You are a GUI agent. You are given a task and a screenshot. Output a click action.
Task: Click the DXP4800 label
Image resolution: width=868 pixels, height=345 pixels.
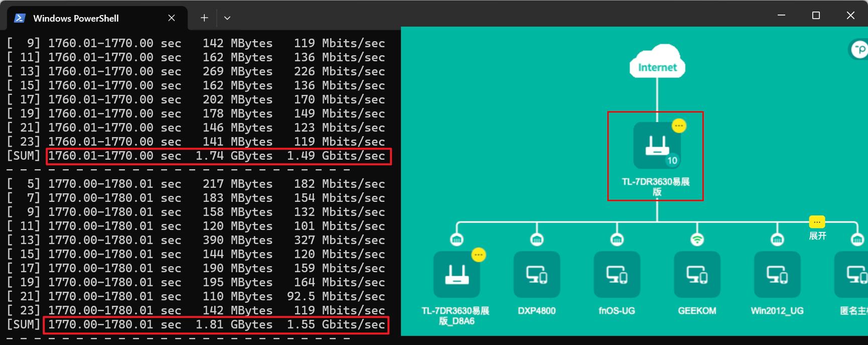pos(537,311)
